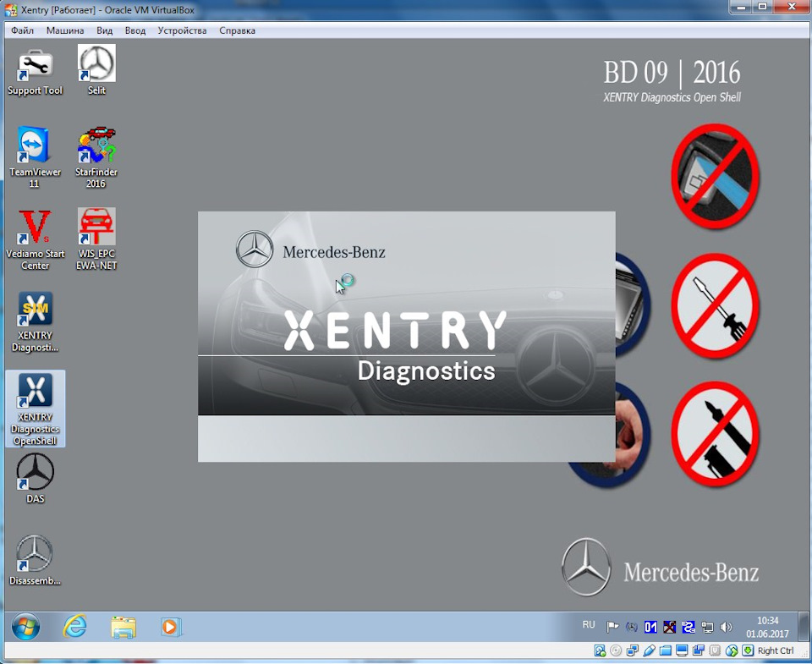Click the Show Desktop strip beside clock
812x664 pixels.
(x=804, y=628)
